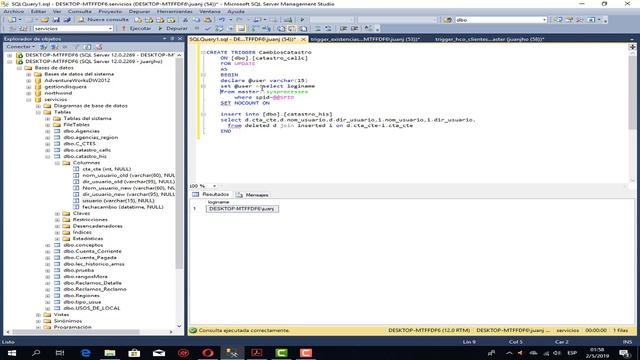
Task: Select Results to Text icon
Action: 281,29
